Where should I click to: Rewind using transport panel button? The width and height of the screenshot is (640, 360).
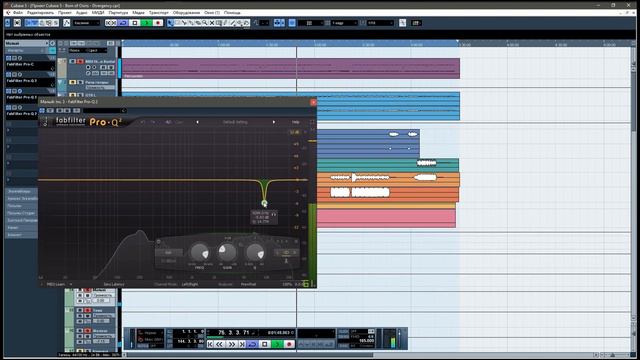coord(220,344)
